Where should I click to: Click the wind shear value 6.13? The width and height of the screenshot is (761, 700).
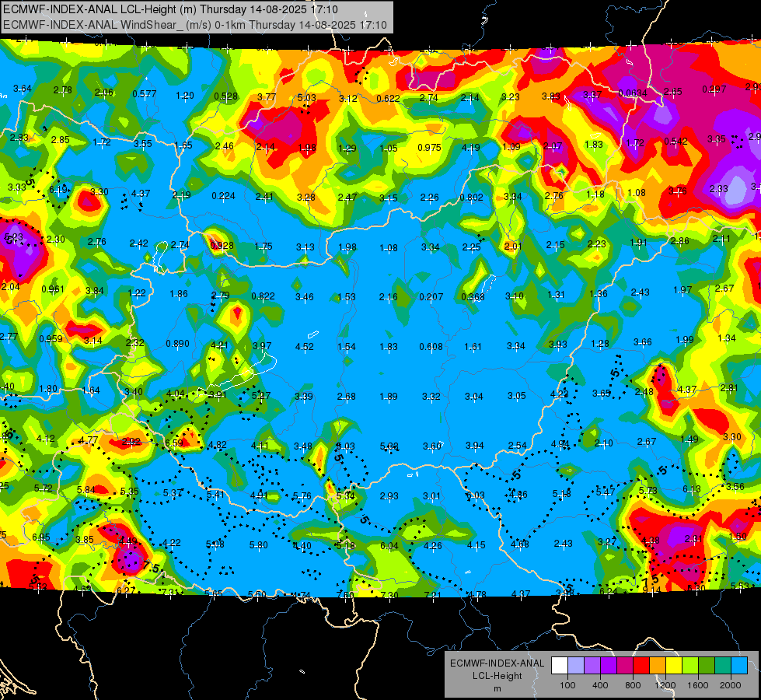pyautogui.click(x=692, y=488)
